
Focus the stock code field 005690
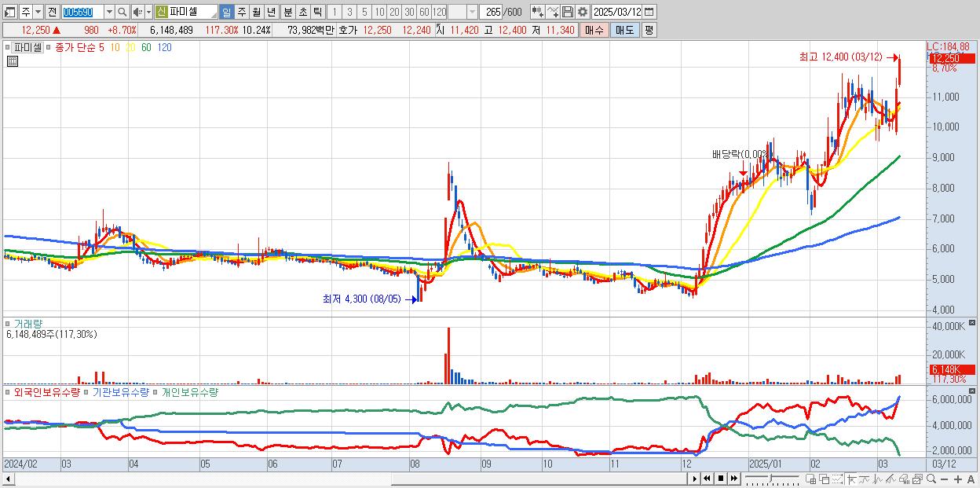coord(82,12)
